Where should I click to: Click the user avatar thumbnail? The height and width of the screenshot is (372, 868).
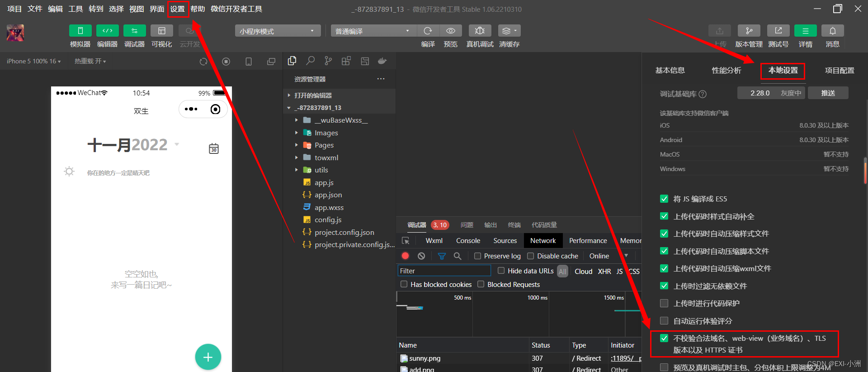(x=15, y=33)
